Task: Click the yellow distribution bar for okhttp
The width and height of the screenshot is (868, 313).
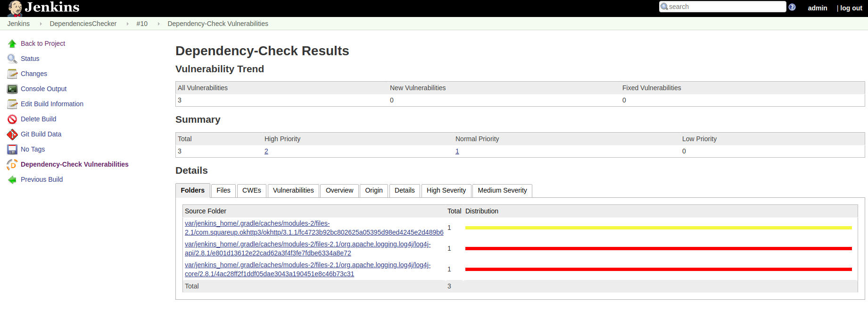Action: coord(658,228)
